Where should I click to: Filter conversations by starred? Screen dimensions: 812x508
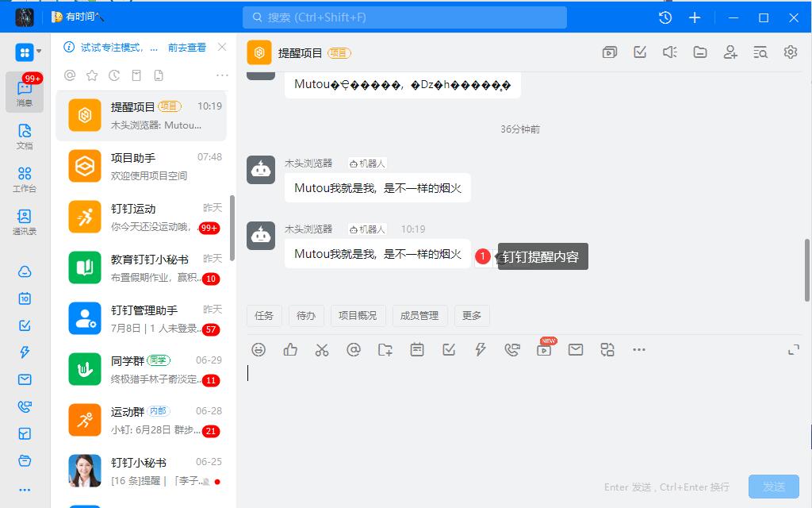[92, 75]
